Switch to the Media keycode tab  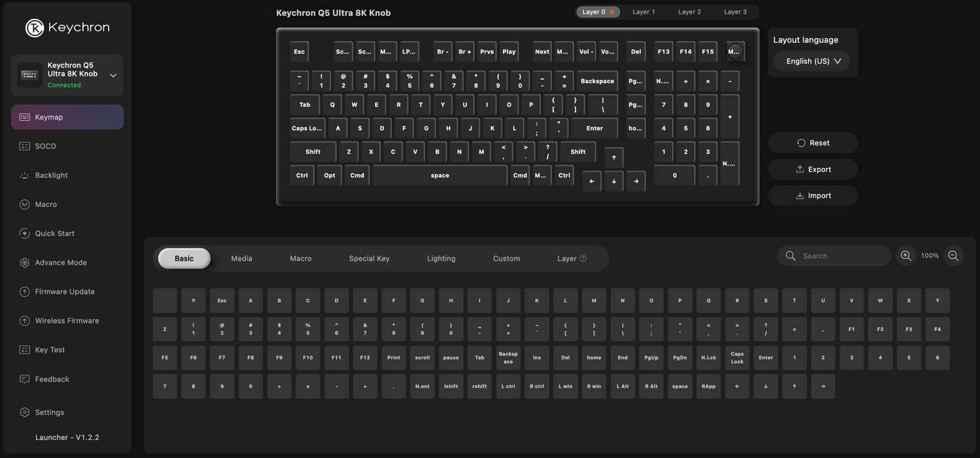(x=241, y=259)
